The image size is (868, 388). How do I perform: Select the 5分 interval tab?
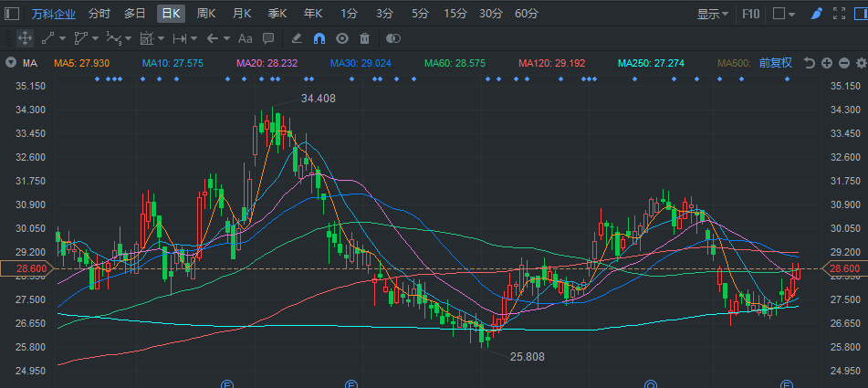(420, 14)
